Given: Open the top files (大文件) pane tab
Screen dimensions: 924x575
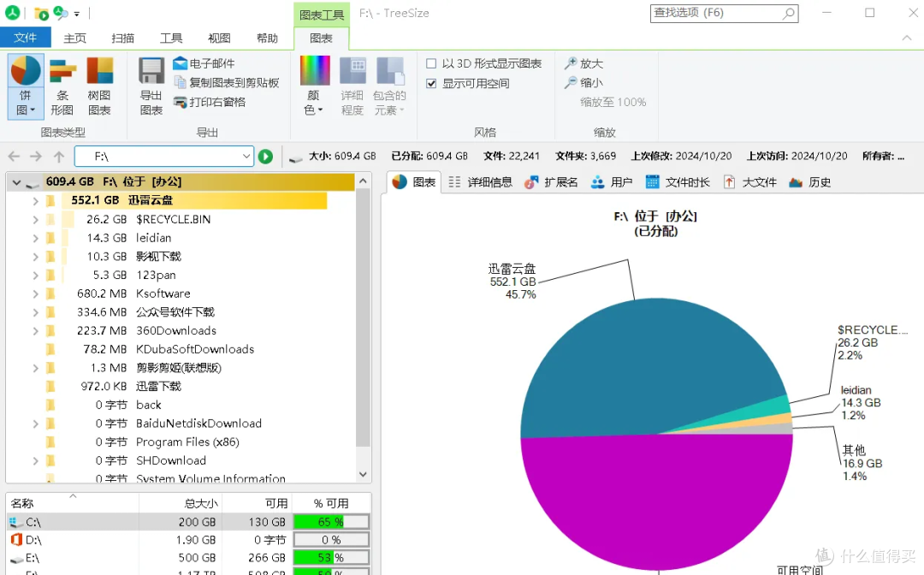Looking at the screenshot, I should 750,182.
